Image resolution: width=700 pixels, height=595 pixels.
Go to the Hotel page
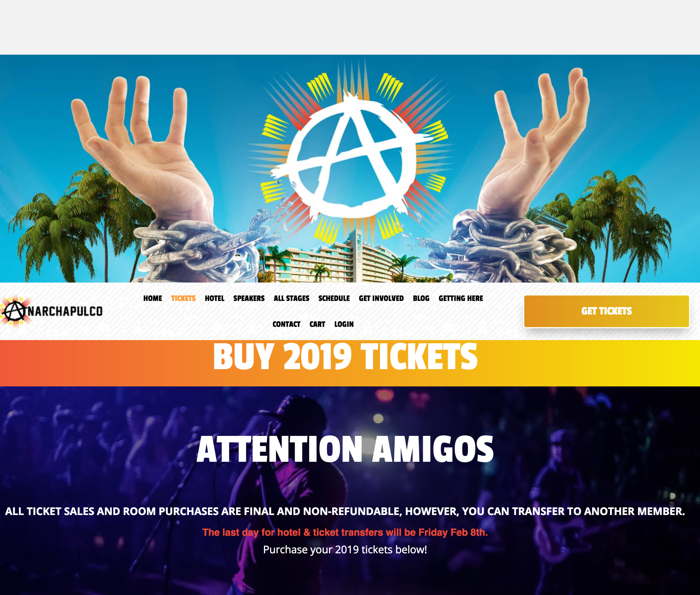(215, 298)
